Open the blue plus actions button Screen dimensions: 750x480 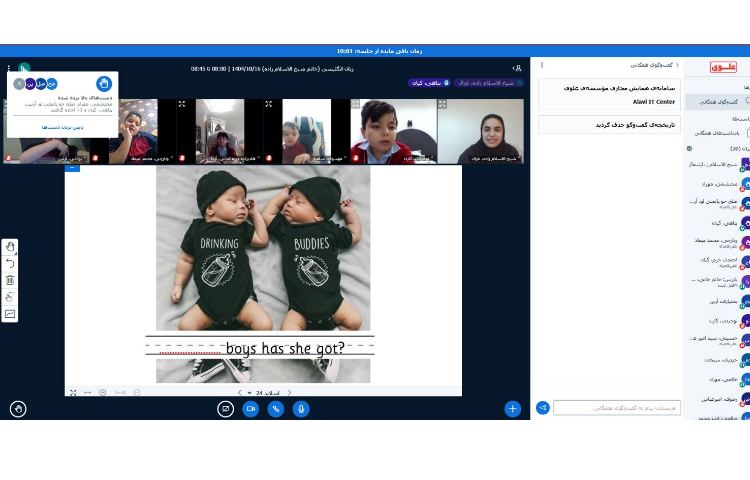512,408
